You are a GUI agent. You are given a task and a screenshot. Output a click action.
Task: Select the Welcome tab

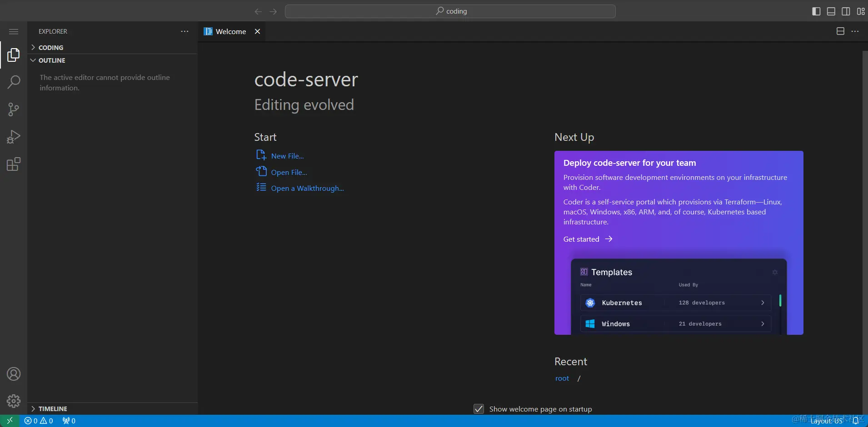click(232, 31)
